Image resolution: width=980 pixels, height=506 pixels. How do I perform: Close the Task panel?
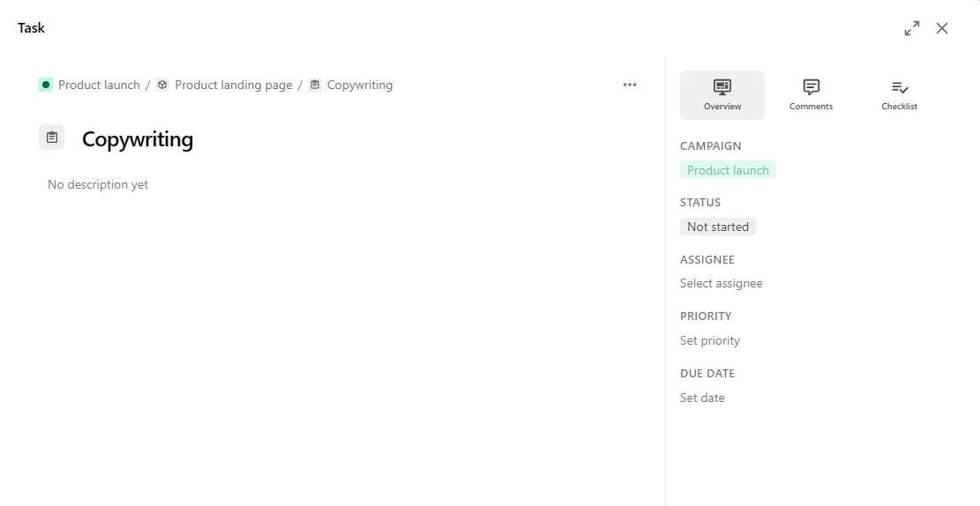[942, 28]
